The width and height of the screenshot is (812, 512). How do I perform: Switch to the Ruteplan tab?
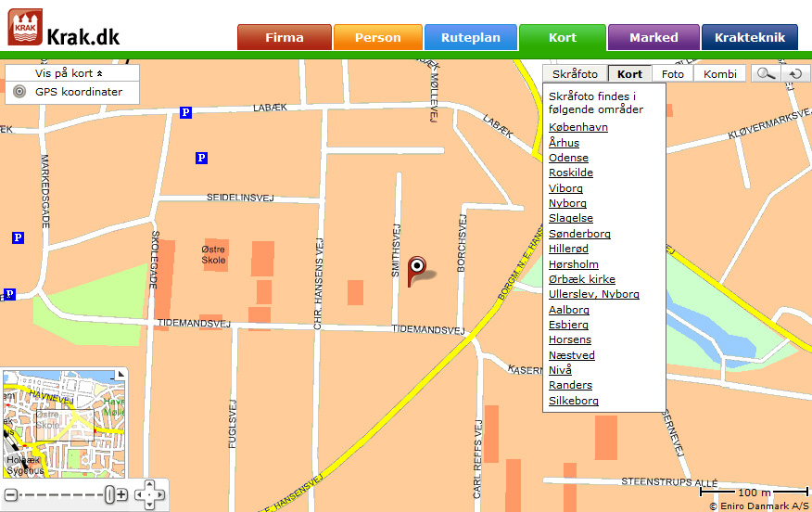471,37
